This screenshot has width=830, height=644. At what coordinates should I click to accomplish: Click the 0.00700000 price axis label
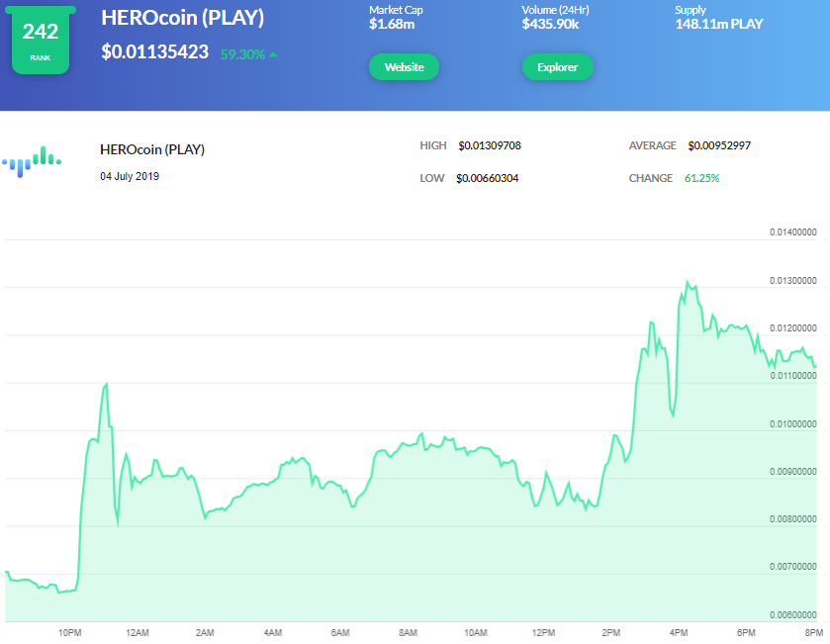(793, 567)
